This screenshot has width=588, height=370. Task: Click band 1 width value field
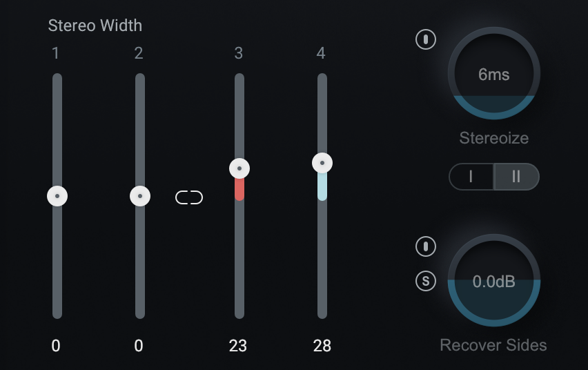(x=56, y=346)
